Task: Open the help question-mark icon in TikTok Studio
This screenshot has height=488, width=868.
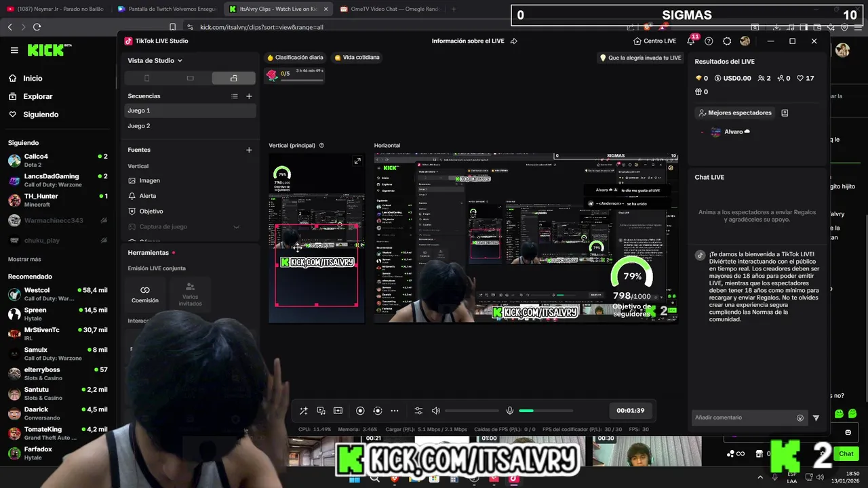Action: click(709, 41)
